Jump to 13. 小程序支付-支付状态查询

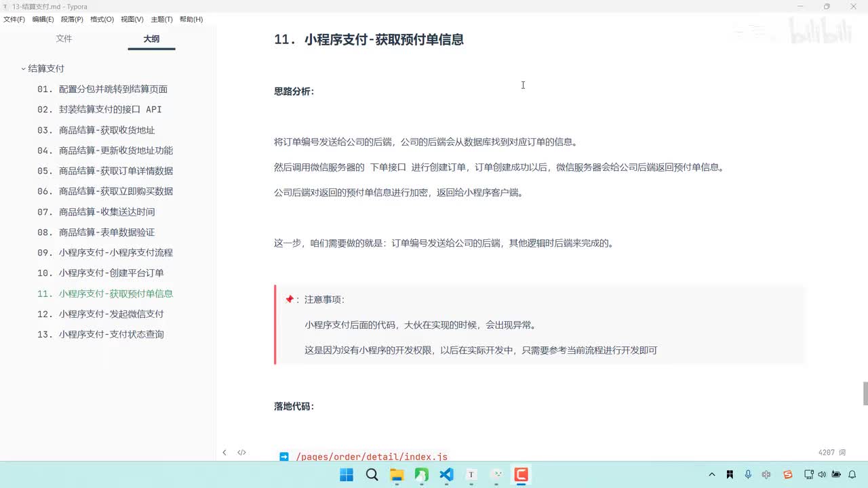pos(100,334)
